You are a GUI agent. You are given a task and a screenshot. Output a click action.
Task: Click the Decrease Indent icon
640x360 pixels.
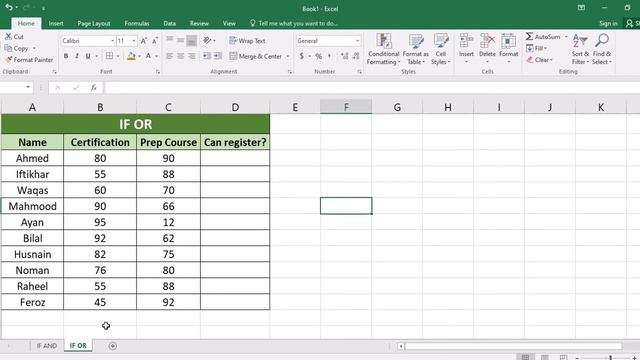[x=207, y=56]
